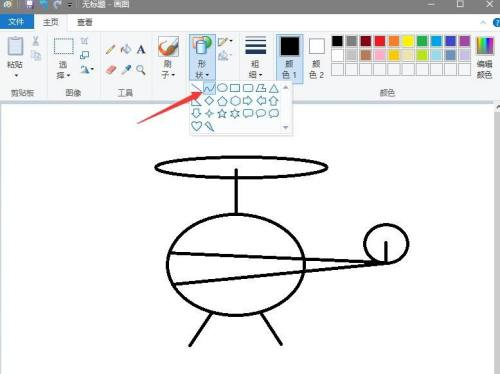Choose the Five-point star shape
The height and width of the screenshot is (374, 500).
[x=222, y=113]
